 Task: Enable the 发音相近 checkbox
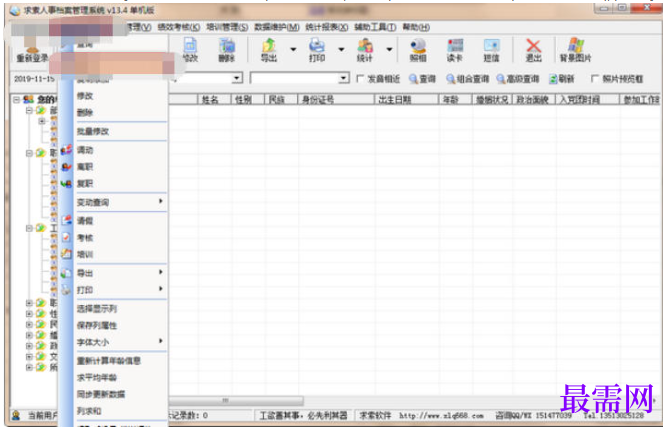click(360, 78)
